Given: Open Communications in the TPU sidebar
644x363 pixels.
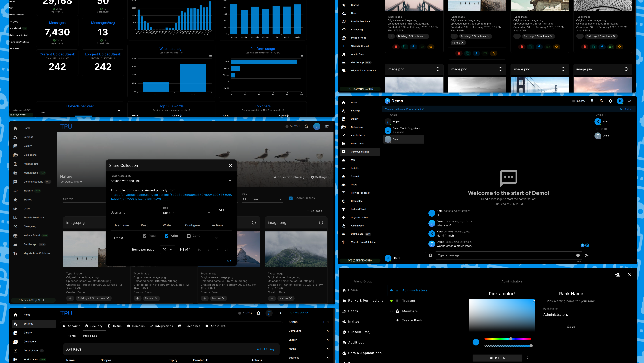Looking at the screenshot, I should point(33,182).
